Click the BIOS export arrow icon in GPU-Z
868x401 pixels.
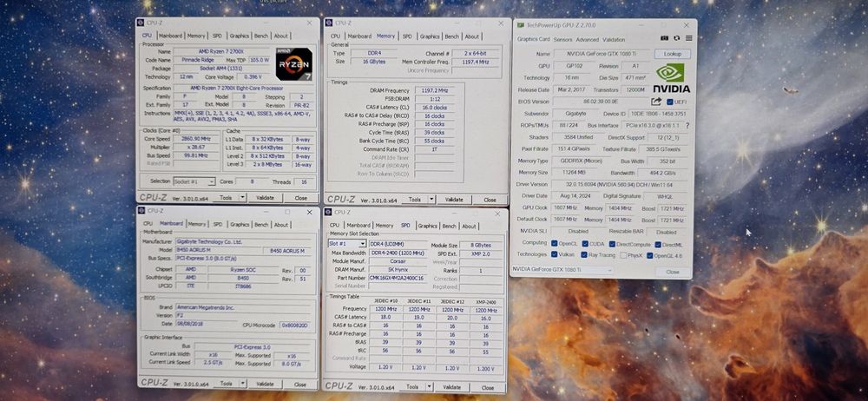656,102
